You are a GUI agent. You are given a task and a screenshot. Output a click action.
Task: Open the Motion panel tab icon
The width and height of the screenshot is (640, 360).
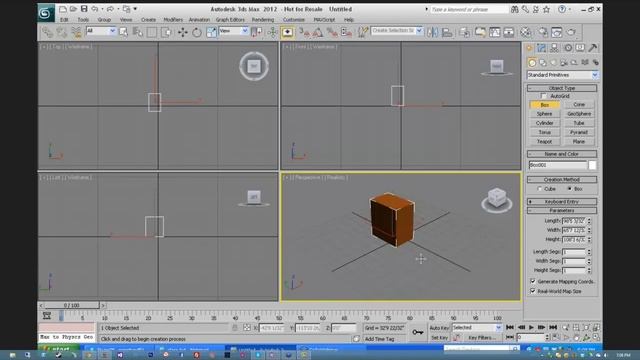568,48
